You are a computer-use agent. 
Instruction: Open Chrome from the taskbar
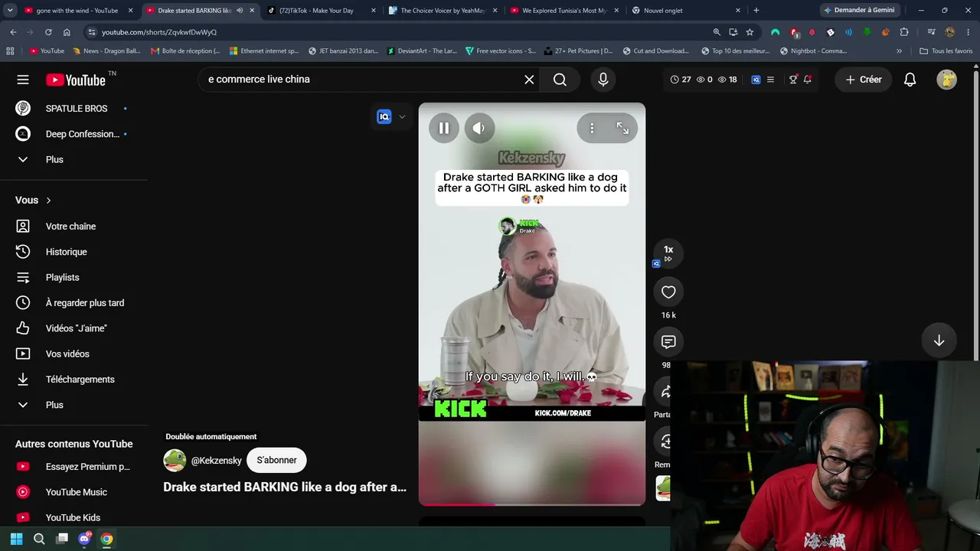[106, 539]
